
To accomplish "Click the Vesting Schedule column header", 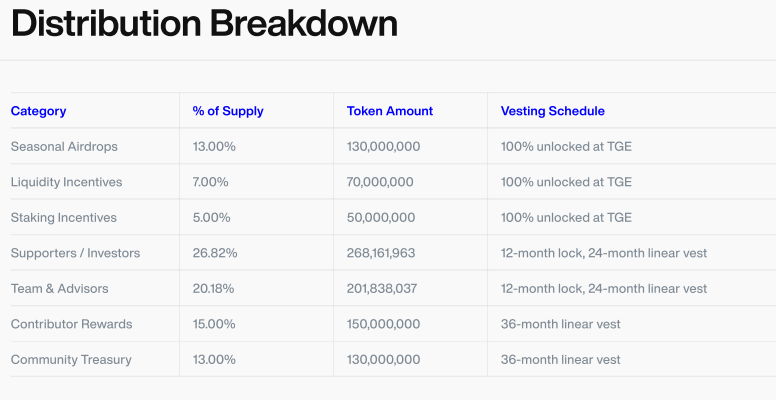I will tap(552, 111).
